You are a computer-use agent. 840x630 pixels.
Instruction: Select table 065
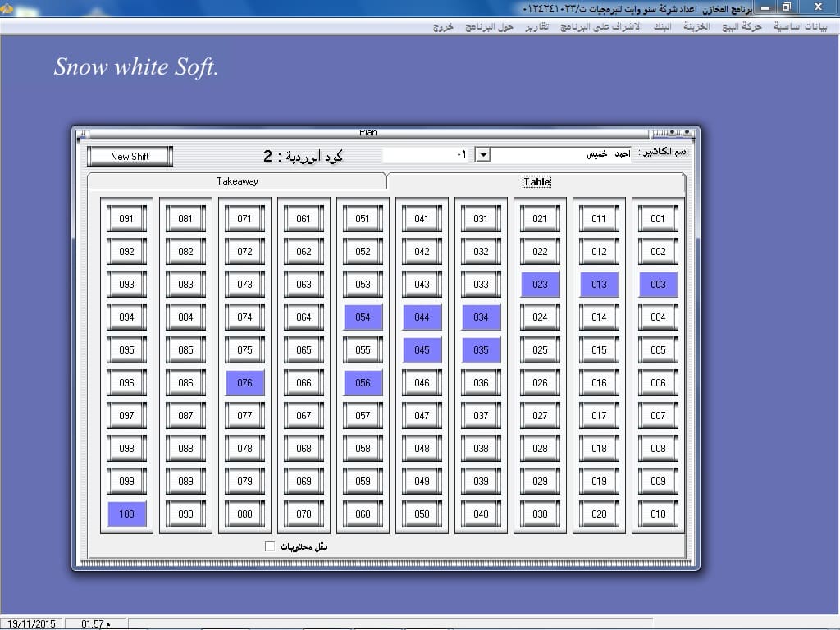(304, 349)
